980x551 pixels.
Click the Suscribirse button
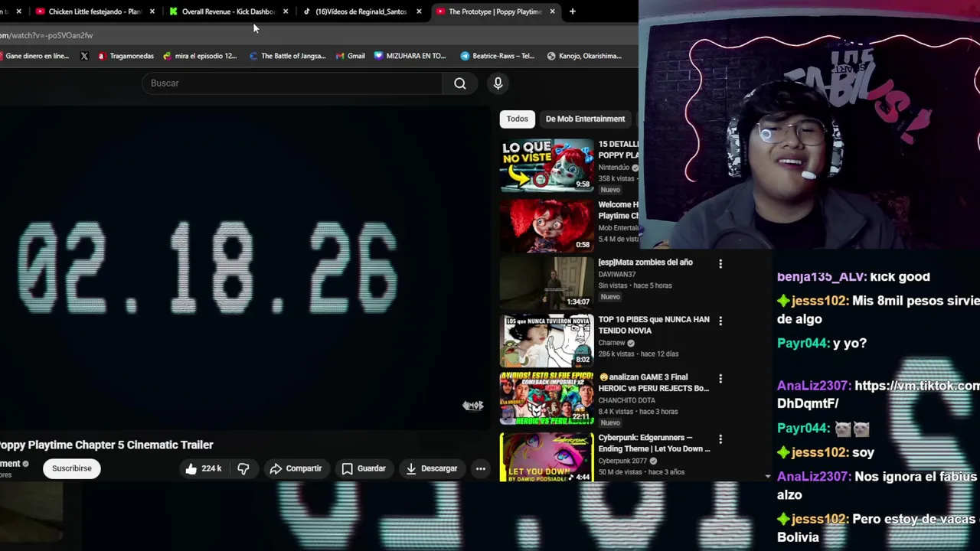[x=72, y=468]
